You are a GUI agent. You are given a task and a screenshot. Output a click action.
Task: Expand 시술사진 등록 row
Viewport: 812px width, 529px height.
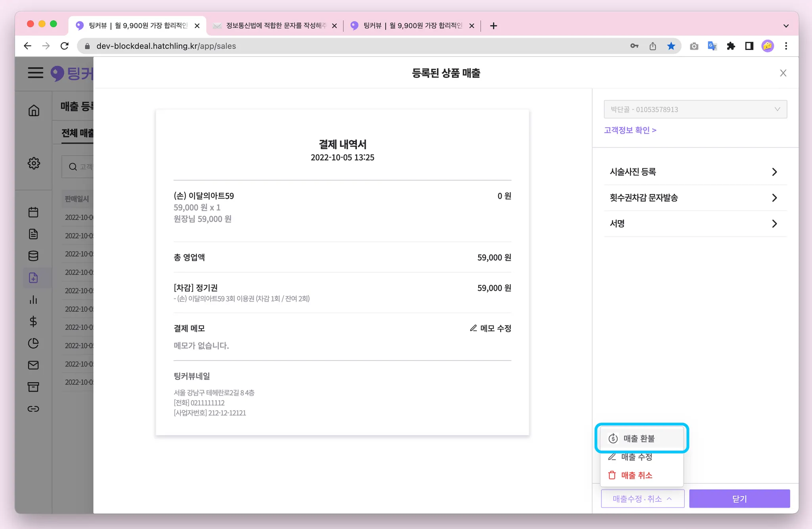pos(695,172)
